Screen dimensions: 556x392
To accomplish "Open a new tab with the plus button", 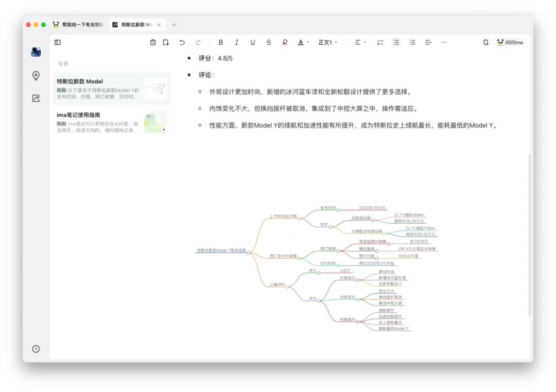I will click(x=174, y=25).
